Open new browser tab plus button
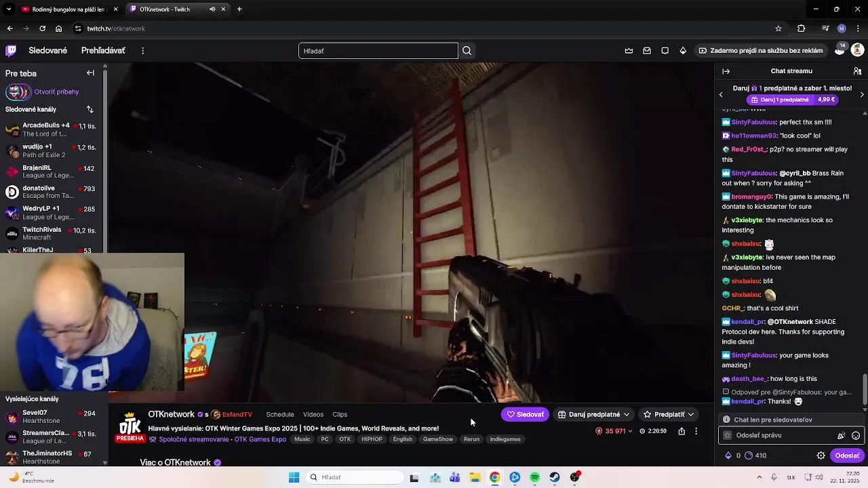The image size is (868, 488). coord(239,9)
